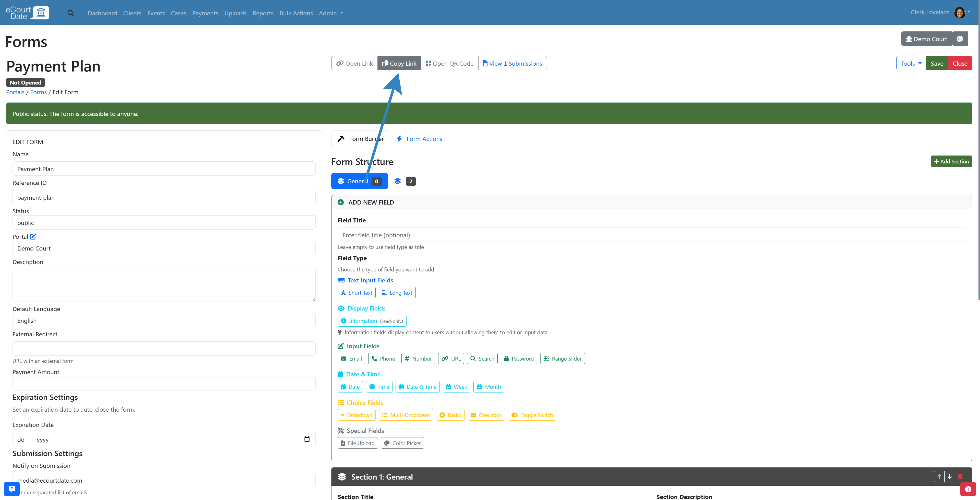View 1 Submissions
Viewport: 980px width, 500px height.
click(x=512, y=63)
